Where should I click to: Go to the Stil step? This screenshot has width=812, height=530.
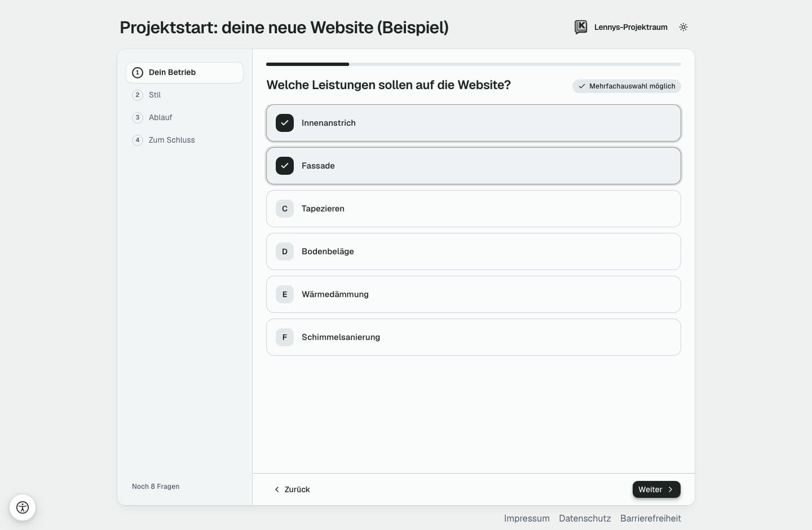pyautogui.click(x=185, y=95)
